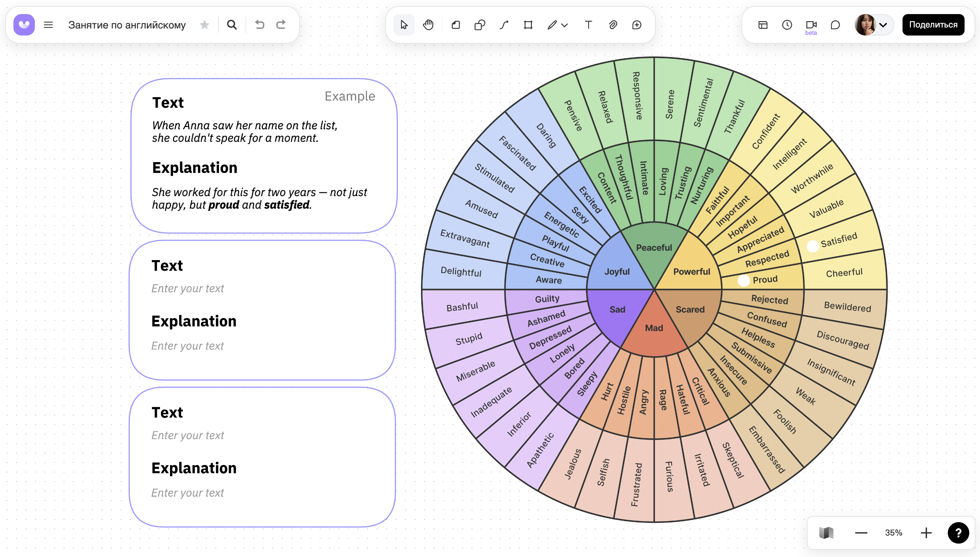Select the sticky note tool

(455, 25)
